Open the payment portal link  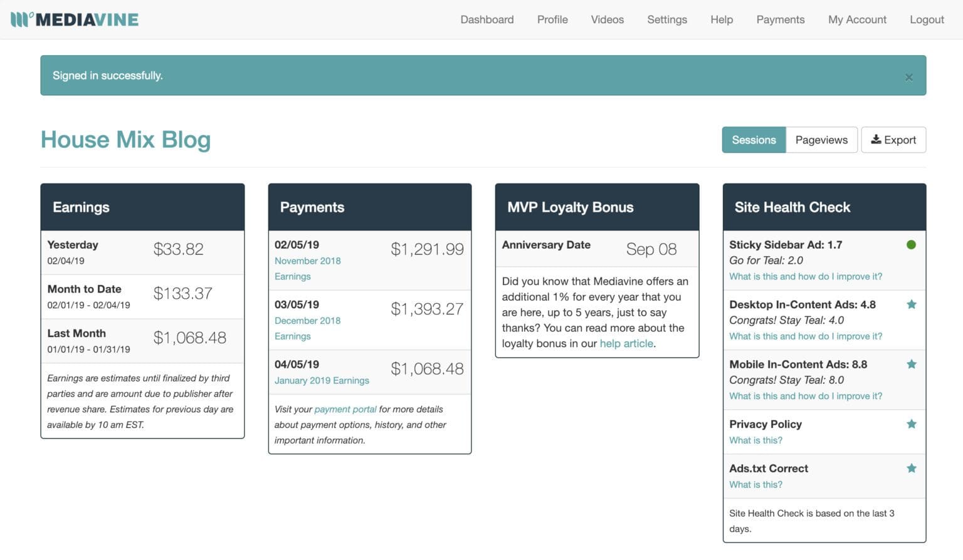pos(345,409)
